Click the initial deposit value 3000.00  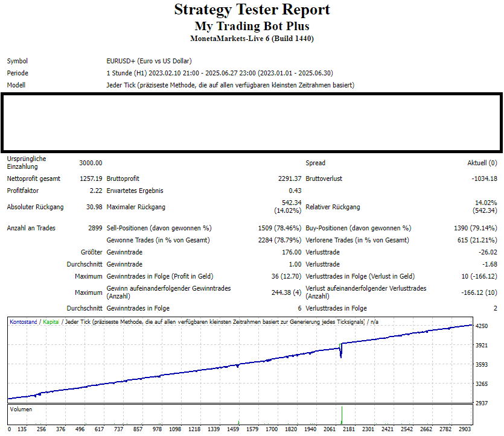pos(91,163)
